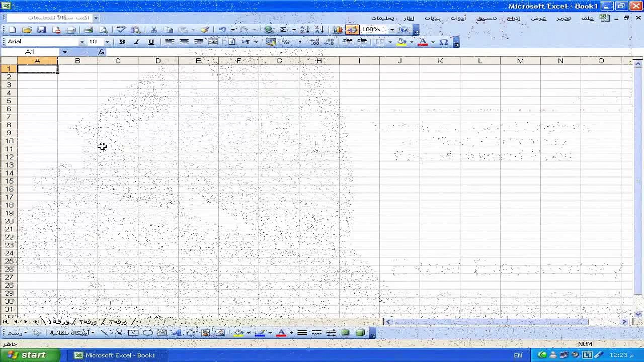Select the Line drawing tool

pos(105,333)
